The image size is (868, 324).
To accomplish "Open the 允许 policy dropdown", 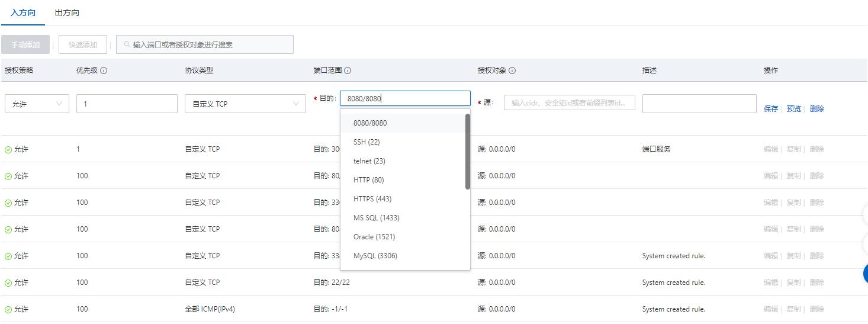I will tap(37, 104).
